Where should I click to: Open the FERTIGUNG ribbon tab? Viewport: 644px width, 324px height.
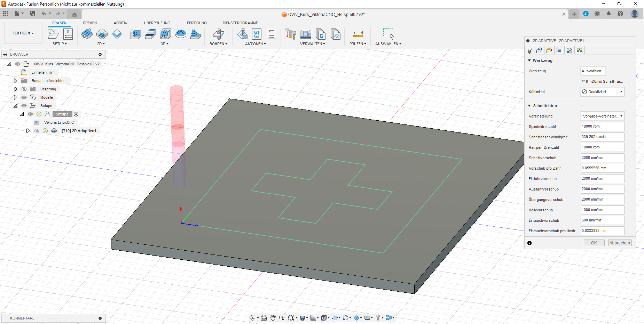tap(197, 23)
